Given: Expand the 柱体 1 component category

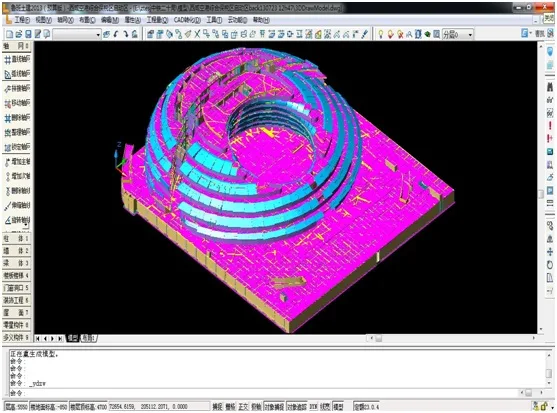Looking at the screenshot, I should 16,238.
